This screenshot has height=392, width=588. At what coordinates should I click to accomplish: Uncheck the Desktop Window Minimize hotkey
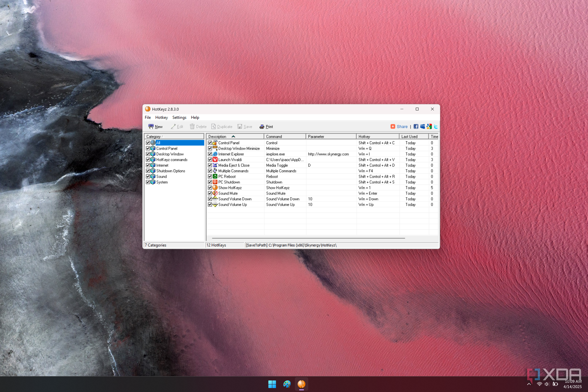click(210, 148)
